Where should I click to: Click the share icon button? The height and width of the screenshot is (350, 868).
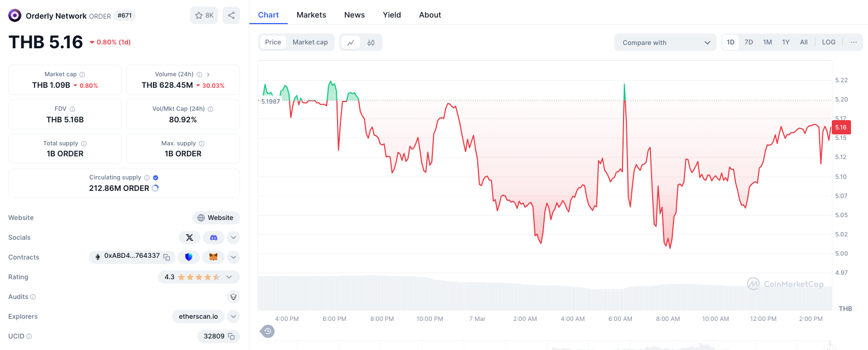tap(231, 15)
